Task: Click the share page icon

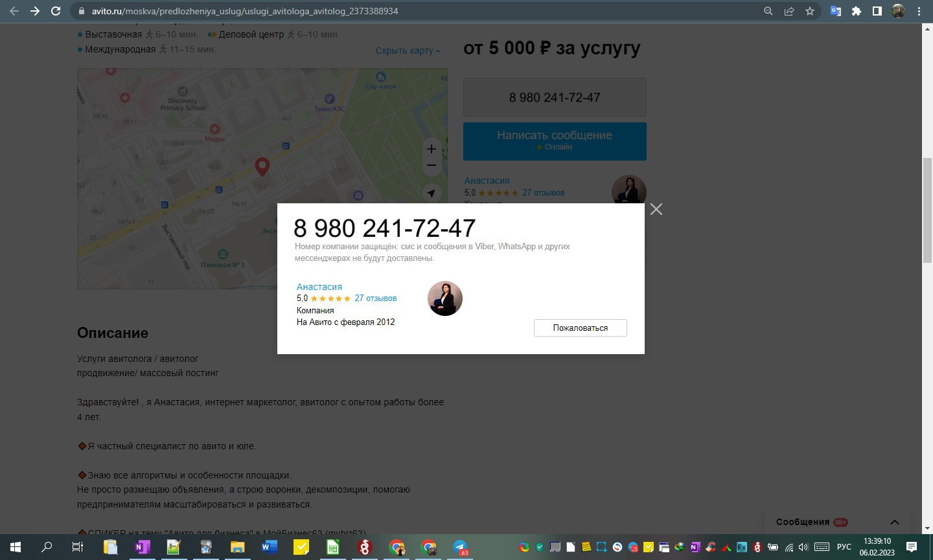Action: tap(789, 11)
